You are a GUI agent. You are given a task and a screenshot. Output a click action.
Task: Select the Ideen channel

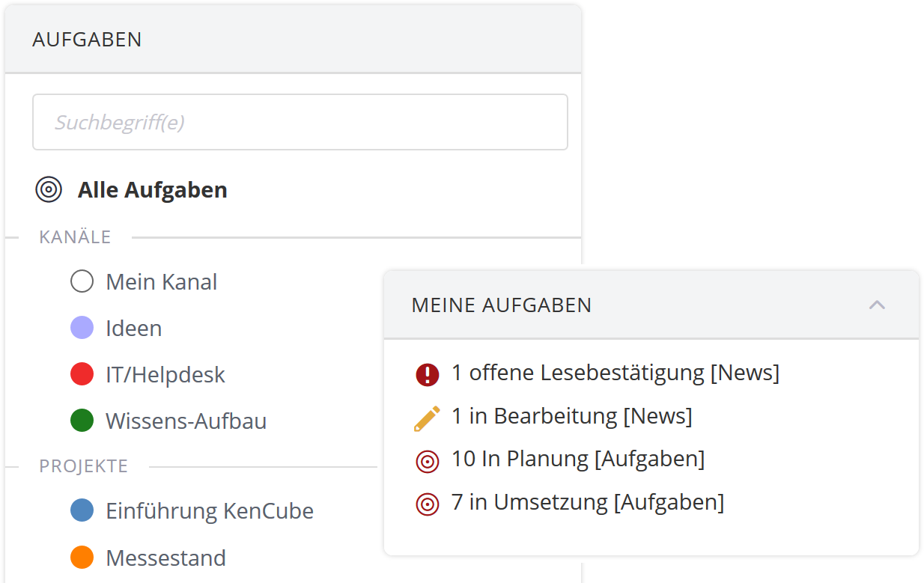point(134,328)
